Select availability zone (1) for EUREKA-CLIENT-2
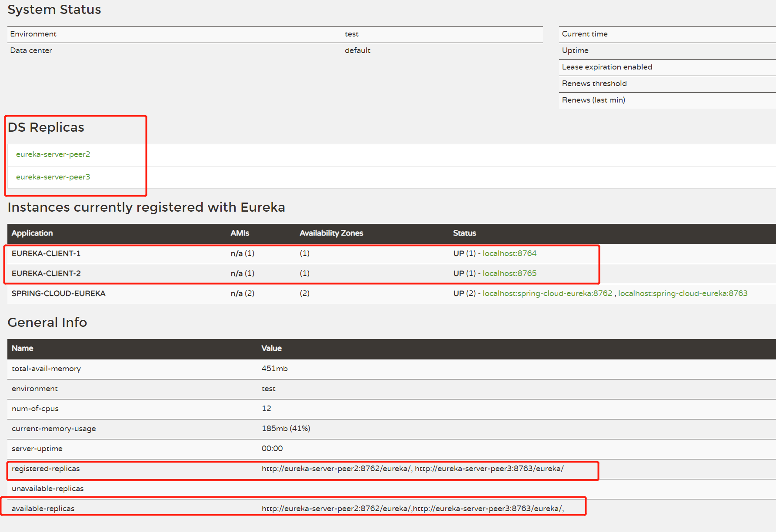Viewport: 776px width, 532px height. point(305,273)
